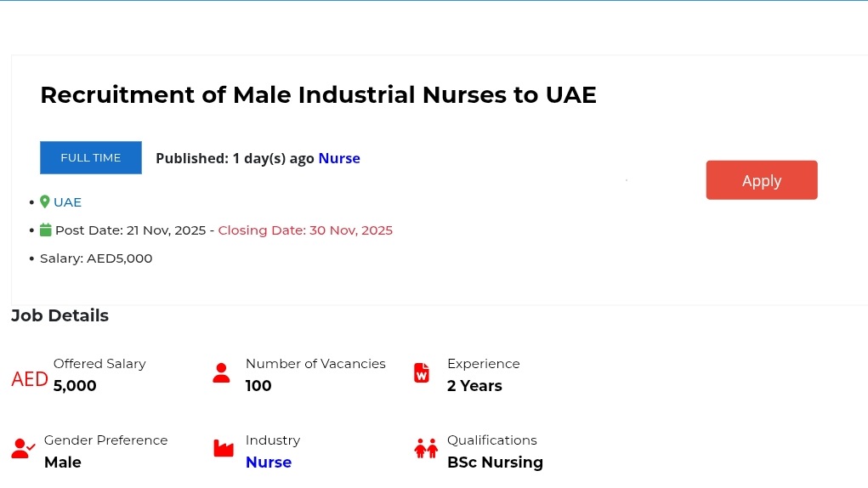This screenshot has height=488, width=868.
Task: Click the Number of Vacancies person icon
Action: point(222,373)
